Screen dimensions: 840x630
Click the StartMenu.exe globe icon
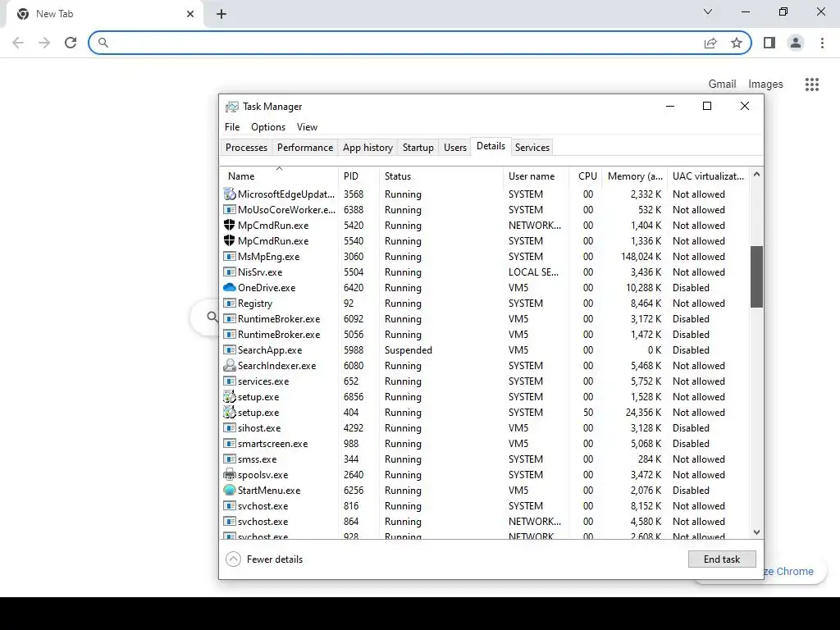[x=230, y=490]
